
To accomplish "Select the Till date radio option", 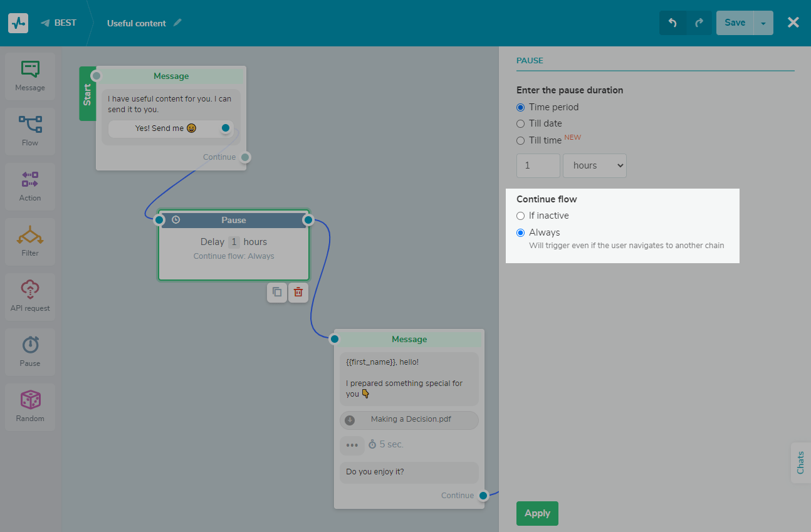I will coord(520,124).
